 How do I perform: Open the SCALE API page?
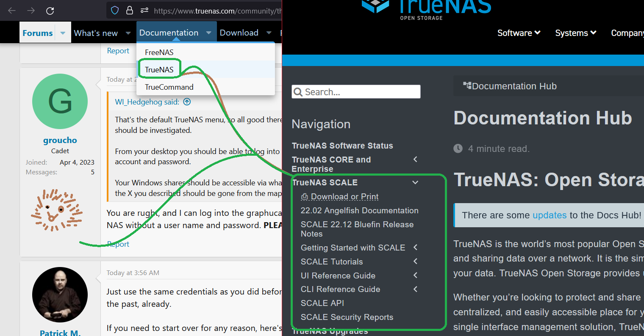pyautogui.click(x=322, y=303)
